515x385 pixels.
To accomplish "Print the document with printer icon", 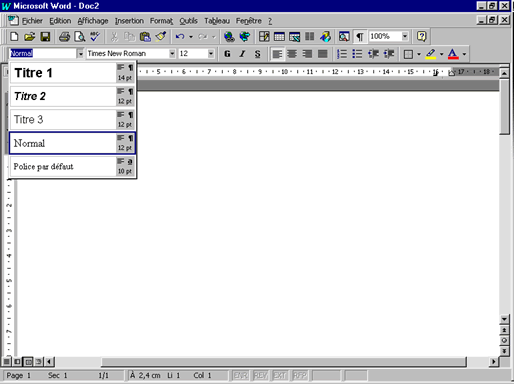I will pos(64,36).
